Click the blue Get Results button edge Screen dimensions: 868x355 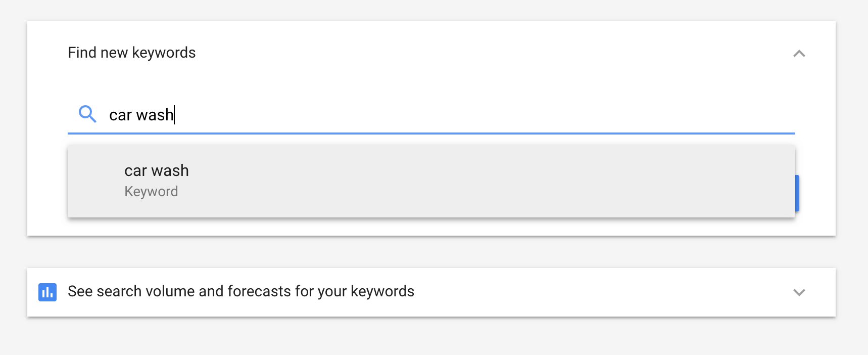point(797,194)
